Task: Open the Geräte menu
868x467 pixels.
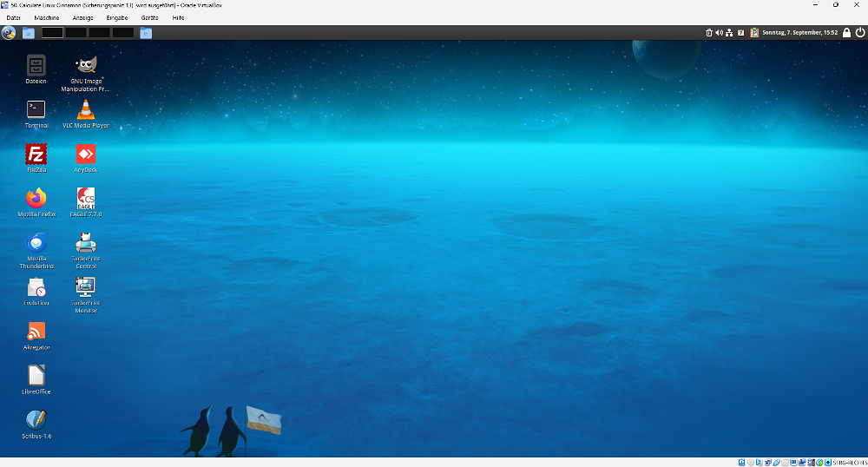Action: click(149, 17)
